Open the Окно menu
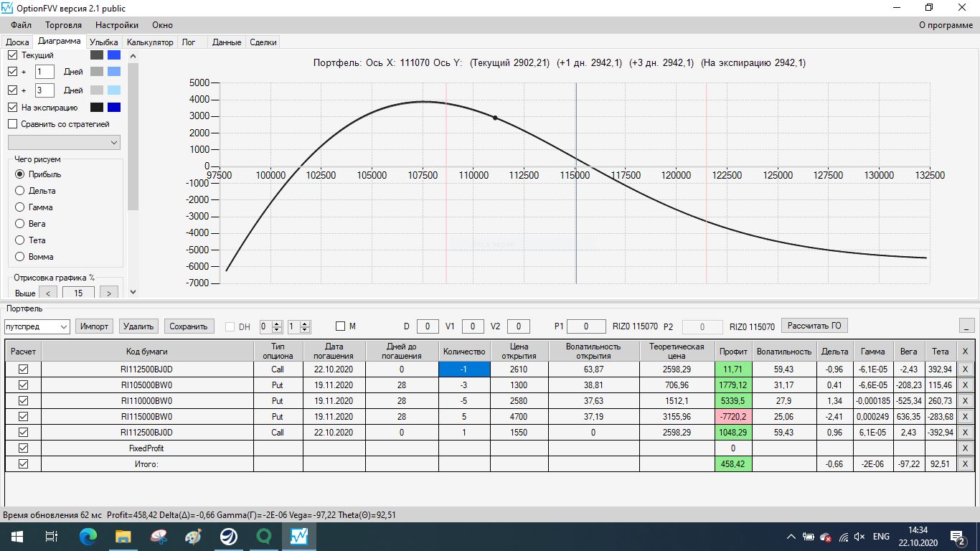 (x=162, y=25)
